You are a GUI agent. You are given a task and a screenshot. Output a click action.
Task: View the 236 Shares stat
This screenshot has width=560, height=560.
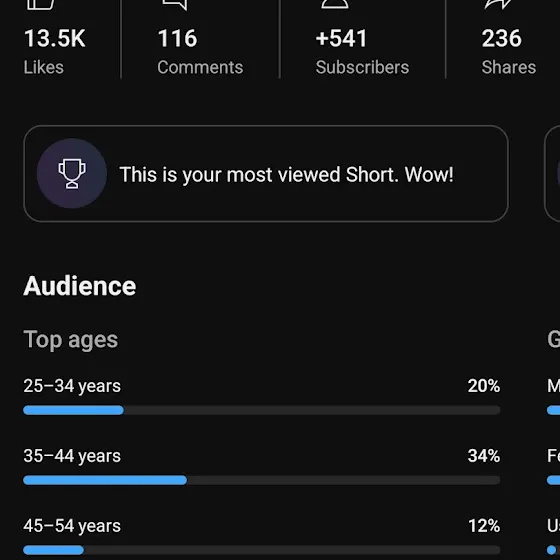tap(509, 51)
